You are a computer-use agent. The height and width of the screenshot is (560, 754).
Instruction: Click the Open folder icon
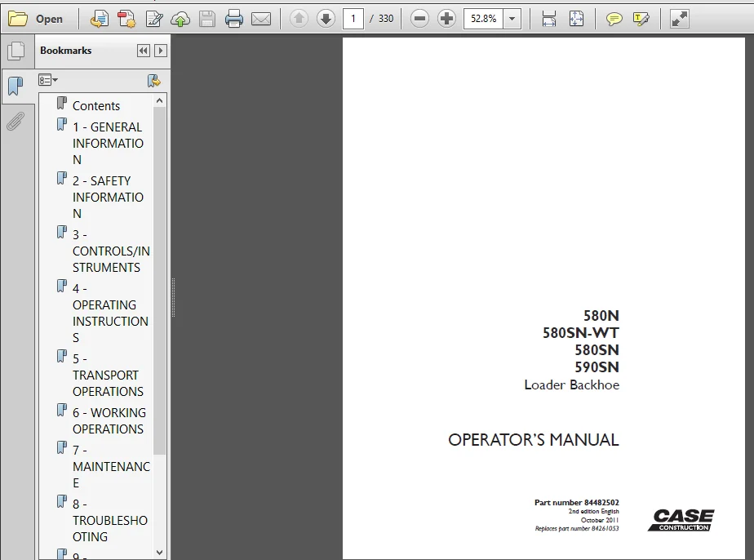tap(18, 19)
